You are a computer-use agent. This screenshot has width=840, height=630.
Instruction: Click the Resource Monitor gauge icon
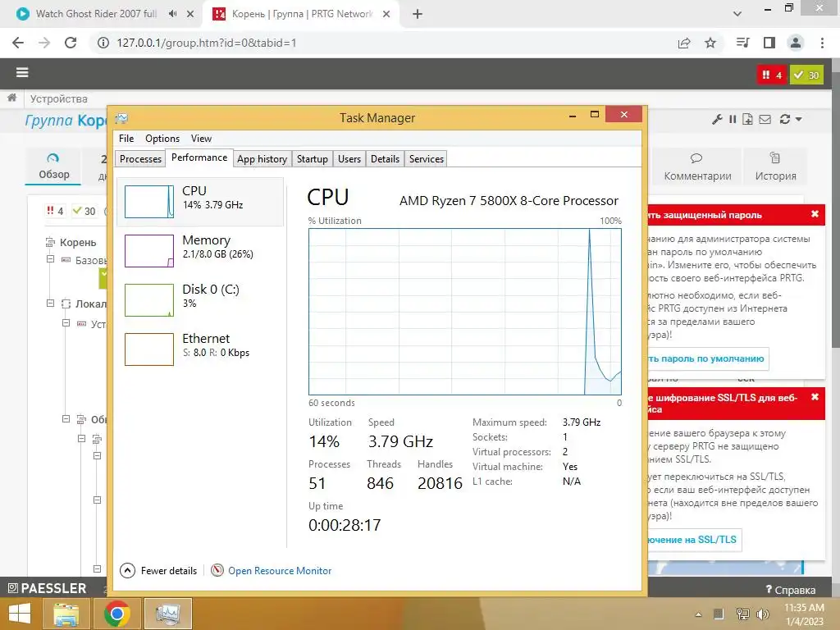(217, 571)
